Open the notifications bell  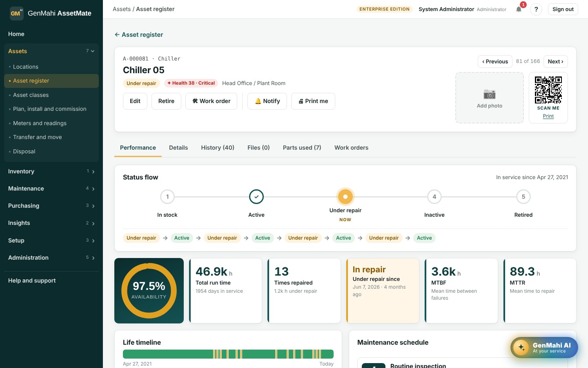(519, 9)
